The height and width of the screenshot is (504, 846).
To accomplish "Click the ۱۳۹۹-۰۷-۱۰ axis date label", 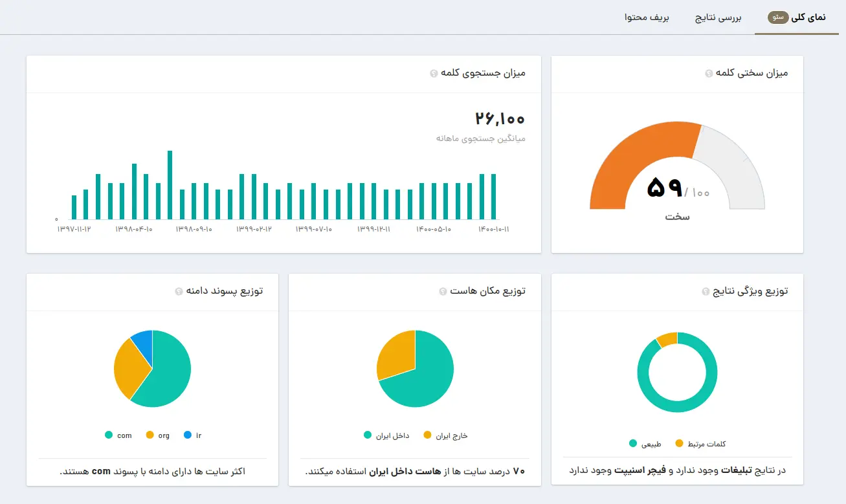I will coord(313,229).
